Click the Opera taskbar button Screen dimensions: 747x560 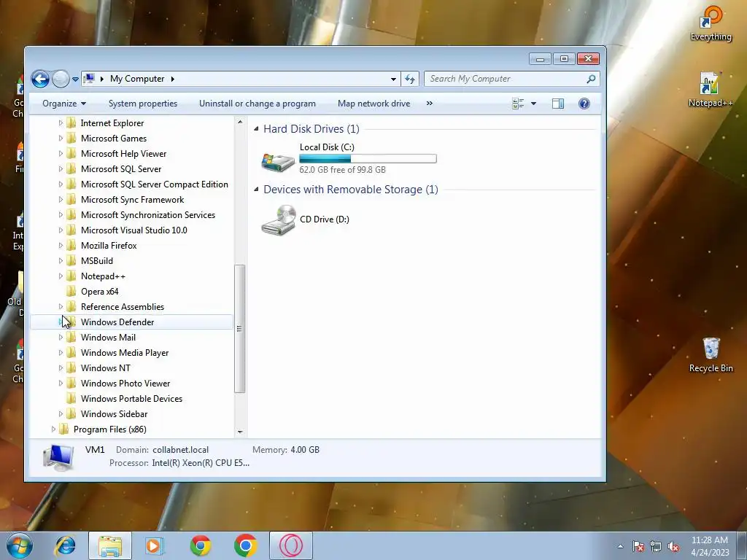291,545
